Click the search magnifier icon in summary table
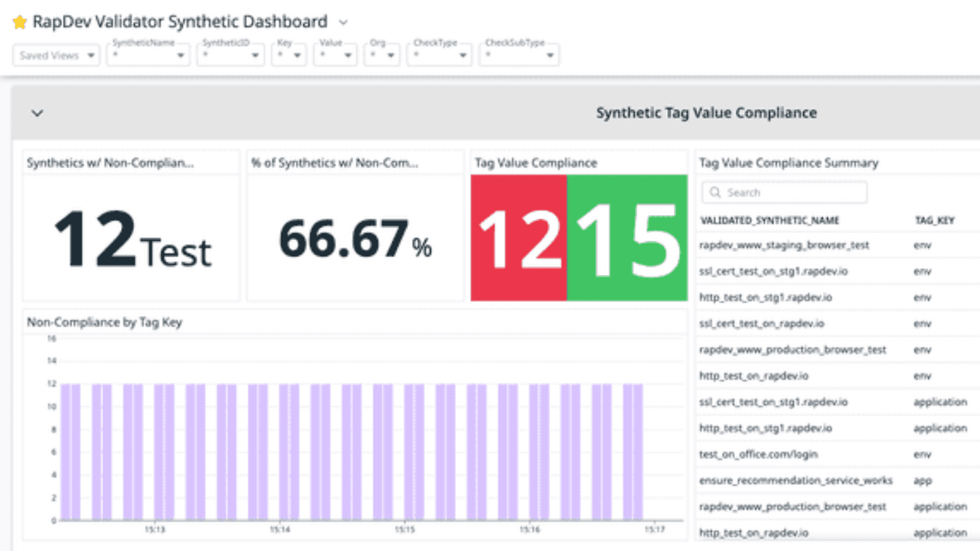The width and height of the screenshot is (980, 551). [715, 192]
